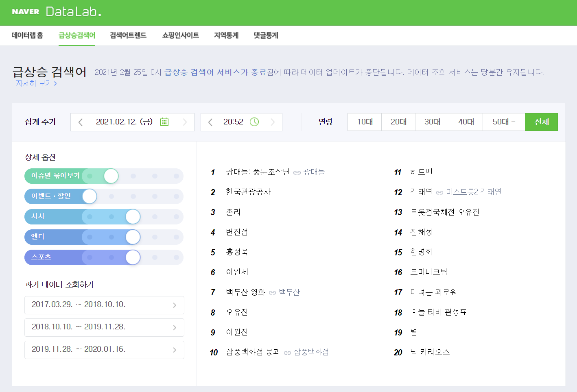The image size is (577, 392).
Task: Click rank 8 keyword 오유진
Action: coord(237,312)
